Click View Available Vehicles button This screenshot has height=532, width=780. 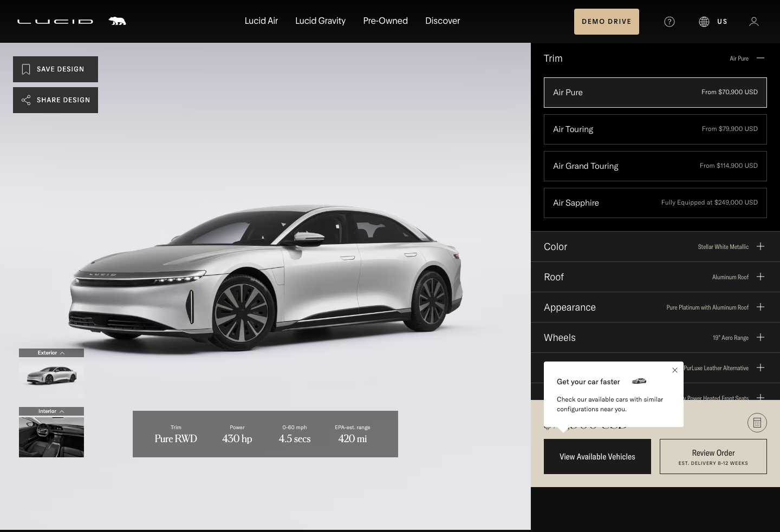[597, 457]
